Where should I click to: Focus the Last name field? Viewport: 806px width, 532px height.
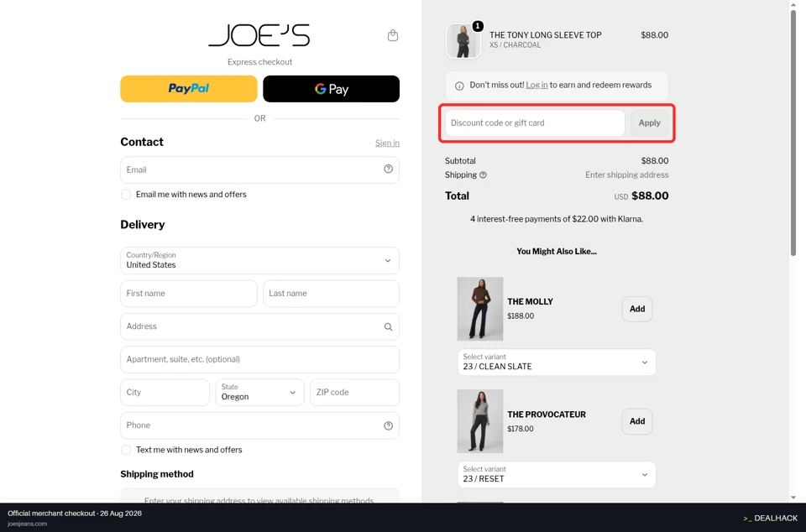click(331, 294)
